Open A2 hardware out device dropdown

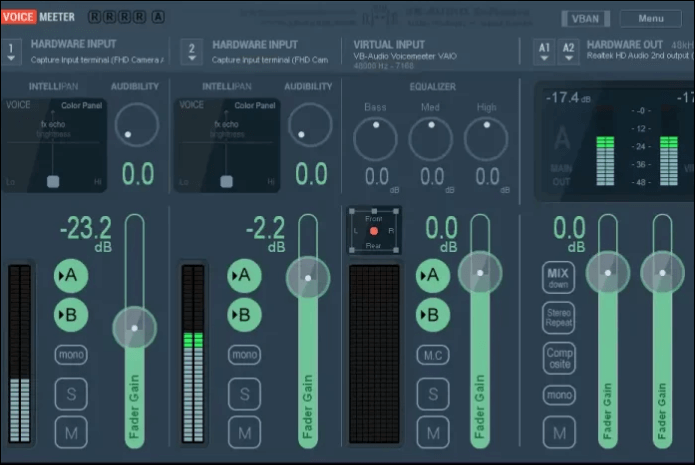tap(569, 52)
